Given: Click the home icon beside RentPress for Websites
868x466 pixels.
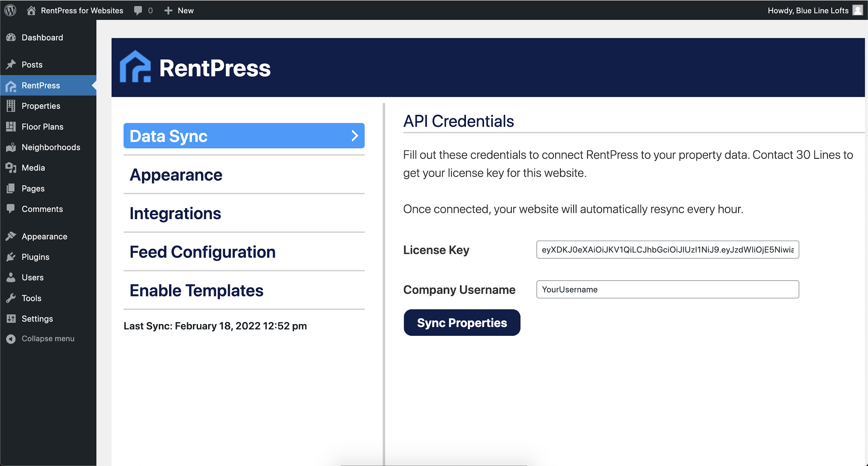Looking at the screenshot, I should click(x=31, y=11).
